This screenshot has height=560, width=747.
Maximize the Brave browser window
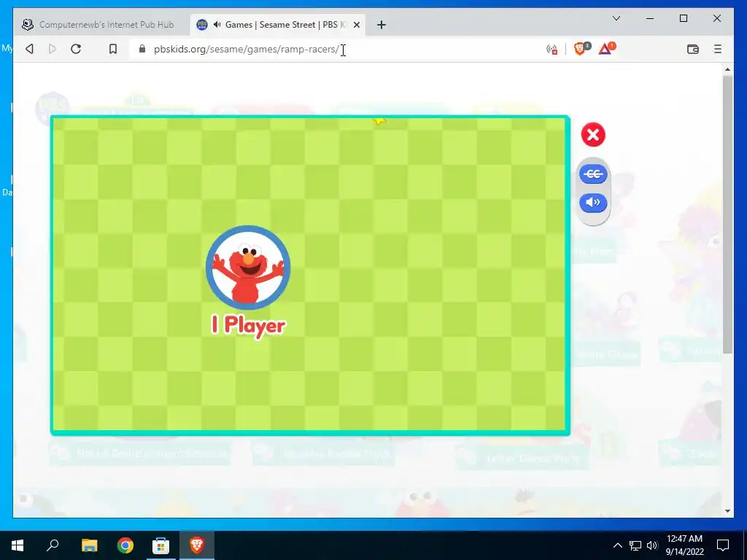click(x=683, y=18)
